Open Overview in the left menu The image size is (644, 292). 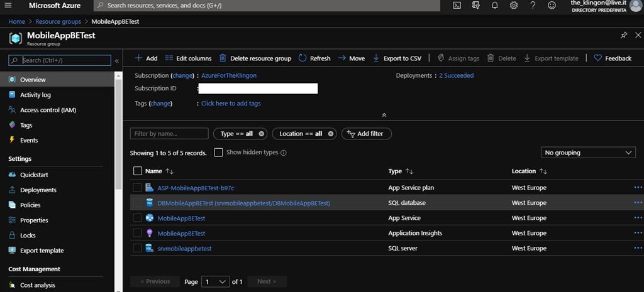pos(57,80)
